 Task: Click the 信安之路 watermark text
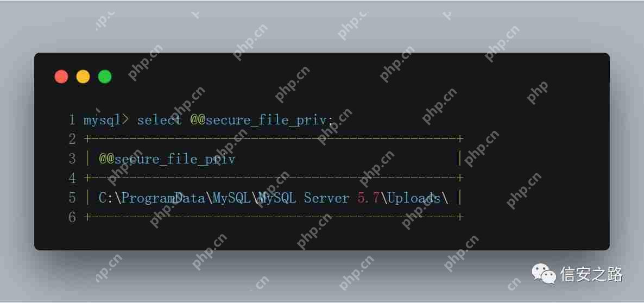click(591, 275)
